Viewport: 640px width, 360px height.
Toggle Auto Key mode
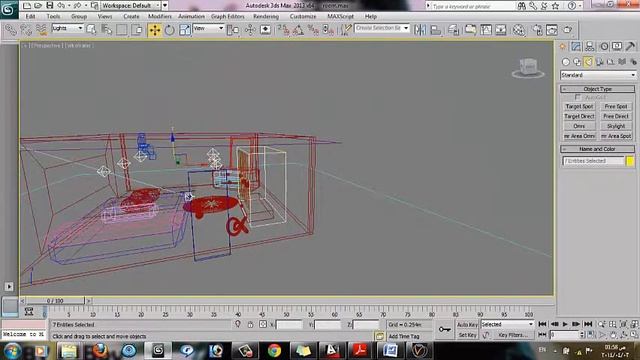pyautogui.click(x=467, y=325)
